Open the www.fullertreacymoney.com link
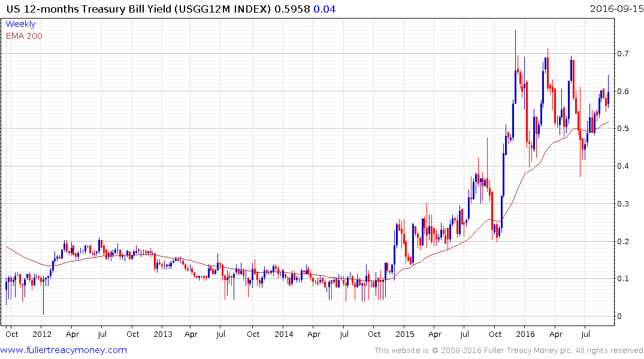This screenshot has height=359, width=644. click(64, 350)
